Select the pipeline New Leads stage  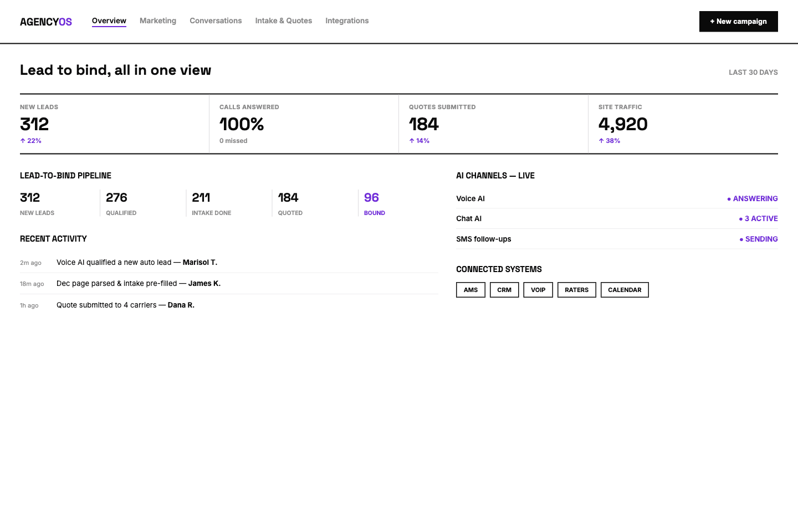[60, 203]
